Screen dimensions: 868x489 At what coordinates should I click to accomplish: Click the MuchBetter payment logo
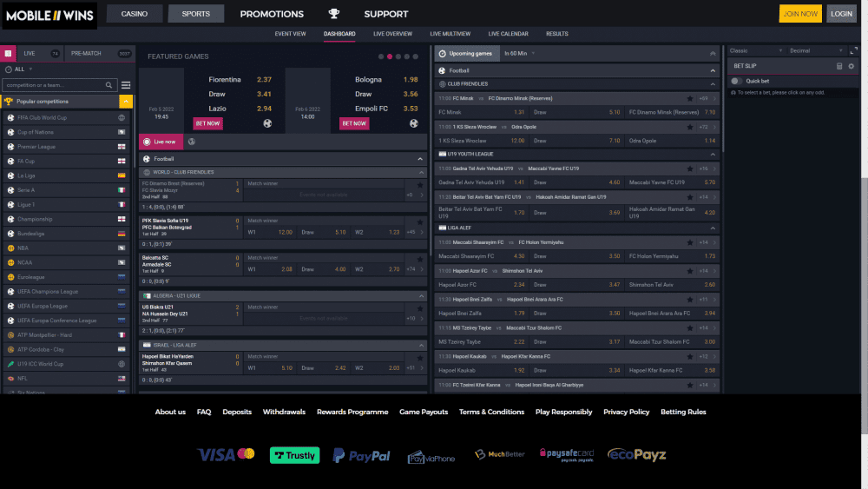point(499,454)
